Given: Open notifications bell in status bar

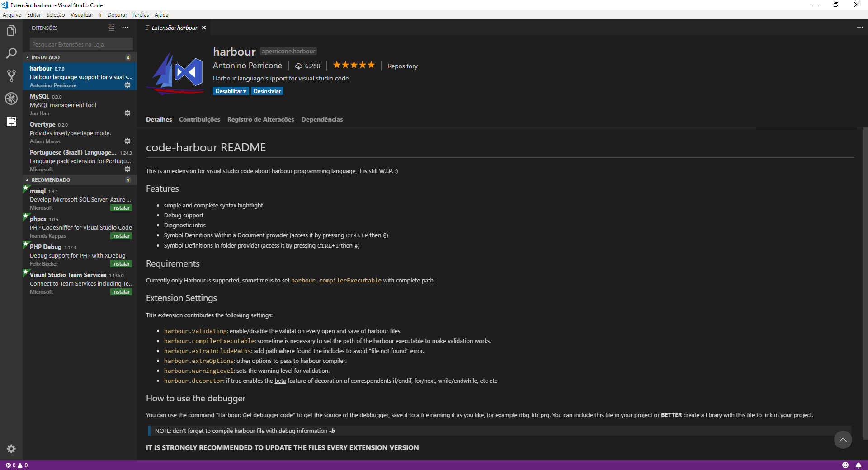Looking at the screenshot, I should [858, 465].
